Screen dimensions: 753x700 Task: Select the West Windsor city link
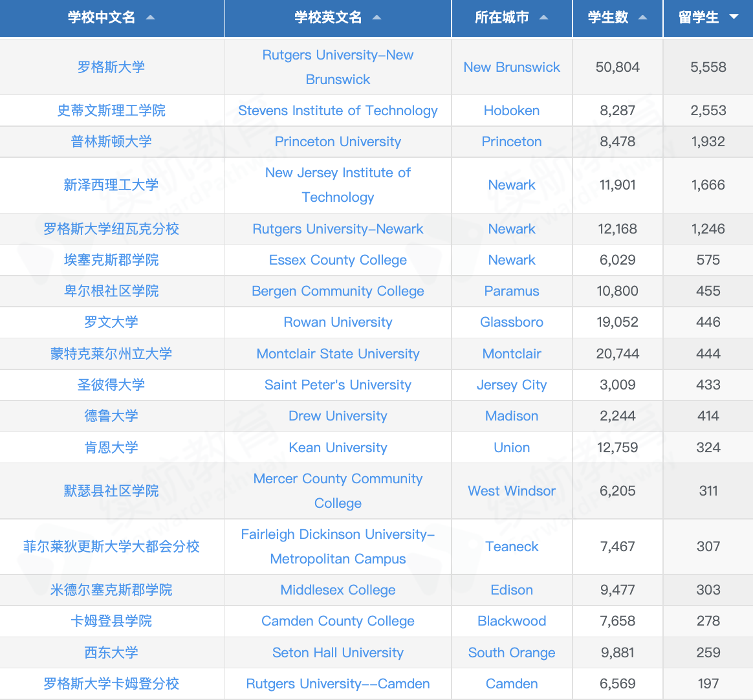pyautogui.click(x=512, y=491)
